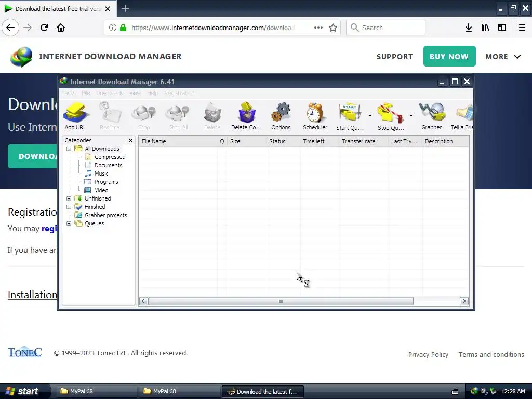This screenshot has height=399, width=532.
Task: Open a new browser tab
Action: coord(125,8)
